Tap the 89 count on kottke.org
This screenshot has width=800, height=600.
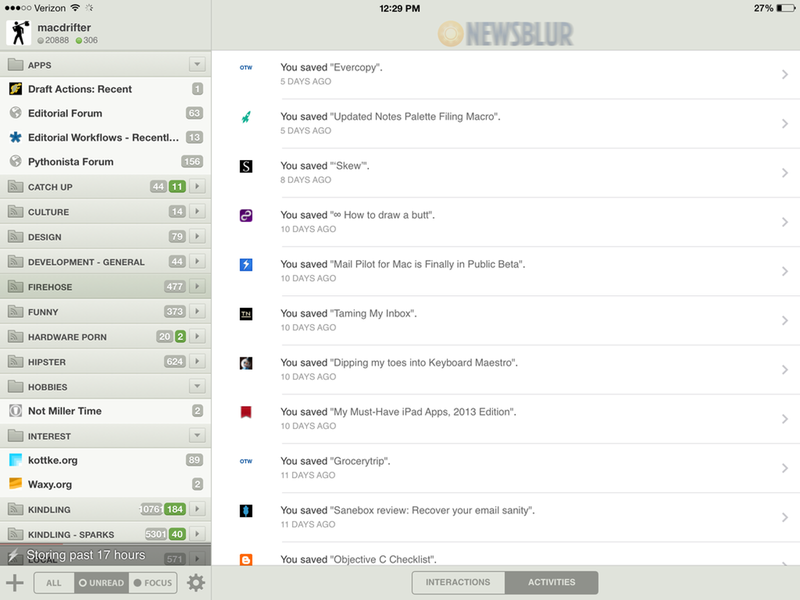point(194,460)
